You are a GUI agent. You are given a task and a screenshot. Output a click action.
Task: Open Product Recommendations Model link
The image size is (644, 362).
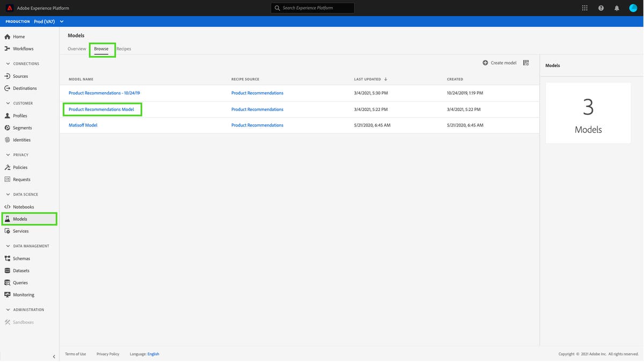click(101, 109)
